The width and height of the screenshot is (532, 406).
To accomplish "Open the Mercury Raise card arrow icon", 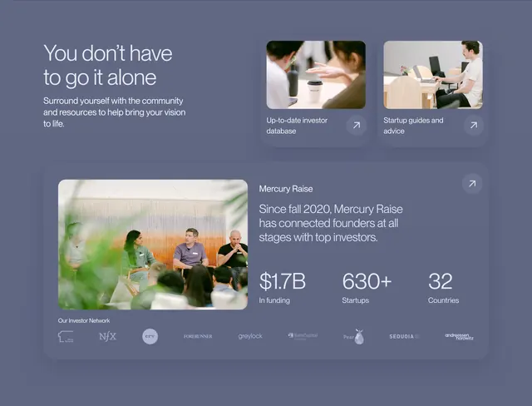I will point(472,184).
